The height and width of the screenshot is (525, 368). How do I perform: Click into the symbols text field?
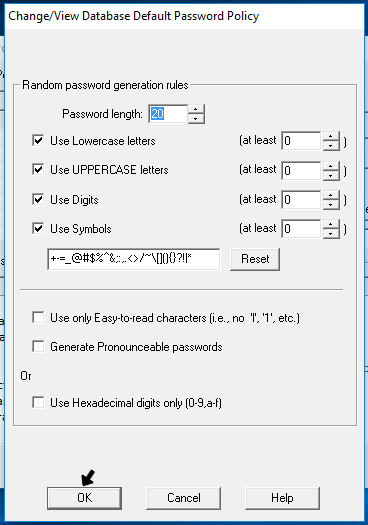[x=134, y=259]
